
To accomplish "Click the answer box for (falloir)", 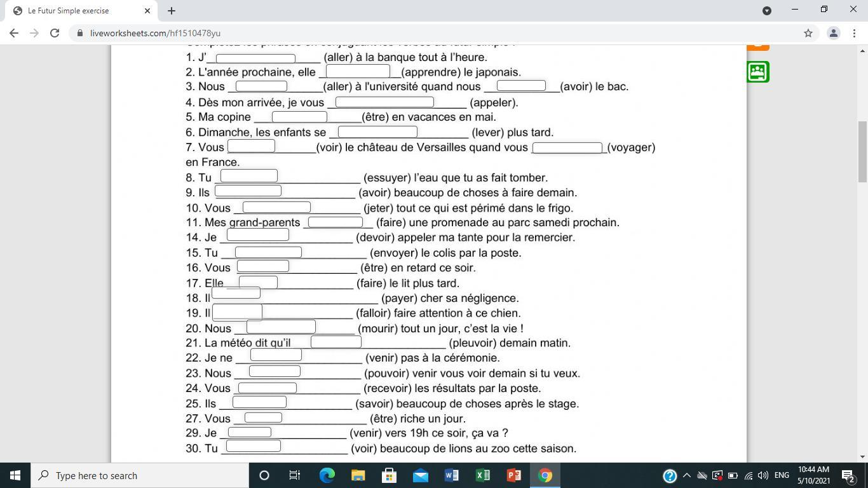I will (x=237, y=311).
